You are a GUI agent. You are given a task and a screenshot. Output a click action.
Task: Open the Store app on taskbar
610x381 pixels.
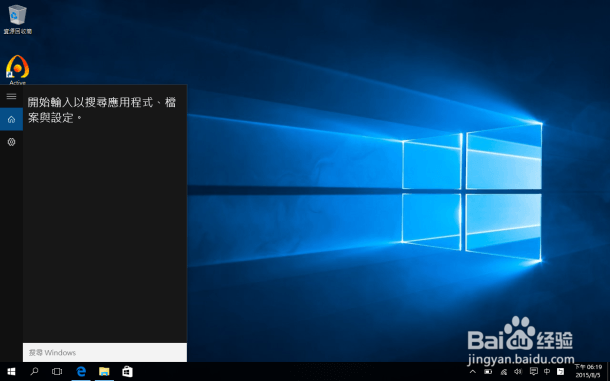(127, 372)
